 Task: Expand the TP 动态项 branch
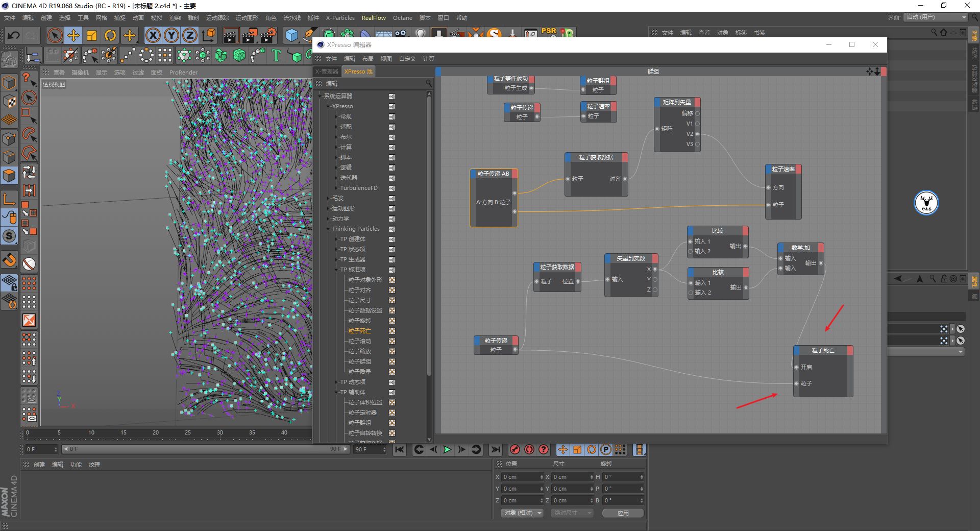click(336, 382)
